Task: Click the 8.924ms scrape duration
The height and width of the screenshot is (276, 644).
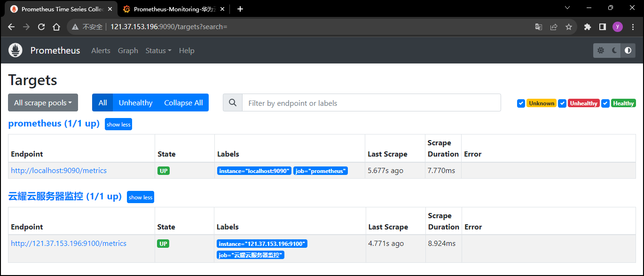Action: (x=441, y=243)
